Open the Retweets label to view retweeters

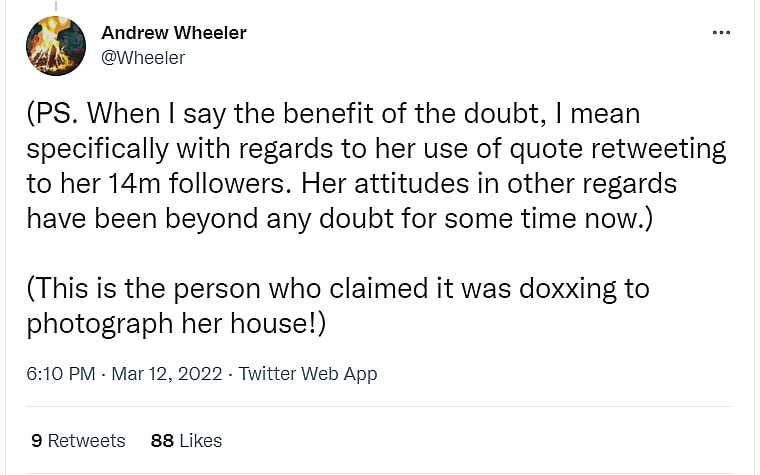(x=87, y=440)
